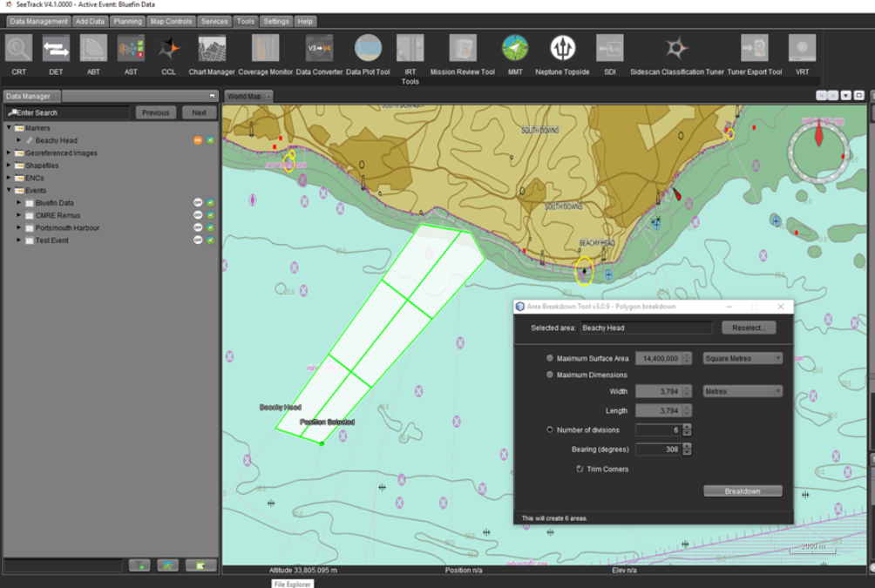Open the Planning menu

(128, 21)
